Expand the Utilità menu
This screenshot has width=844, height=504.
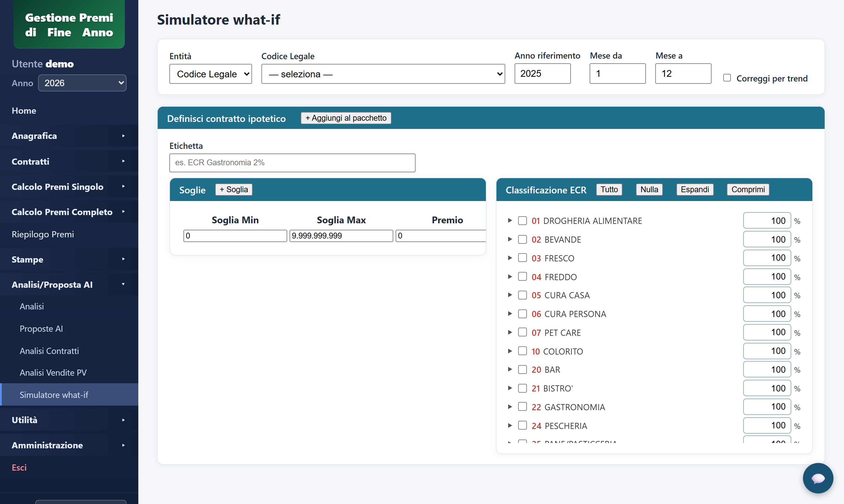(69, 420)
